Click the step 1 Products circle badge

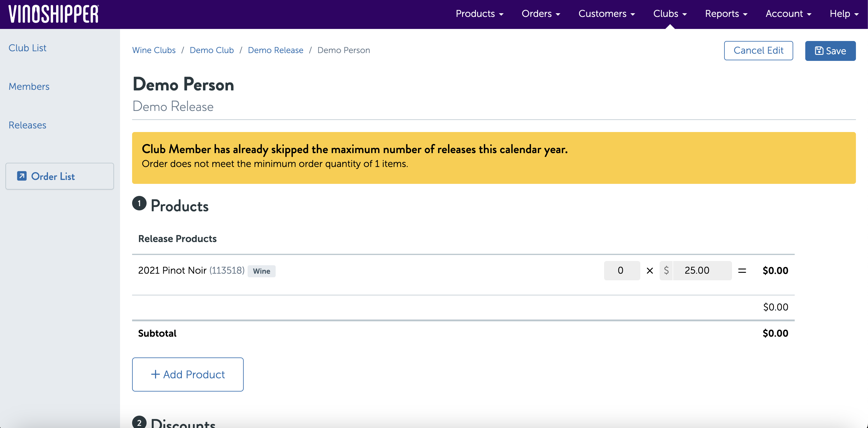point(139,203)
